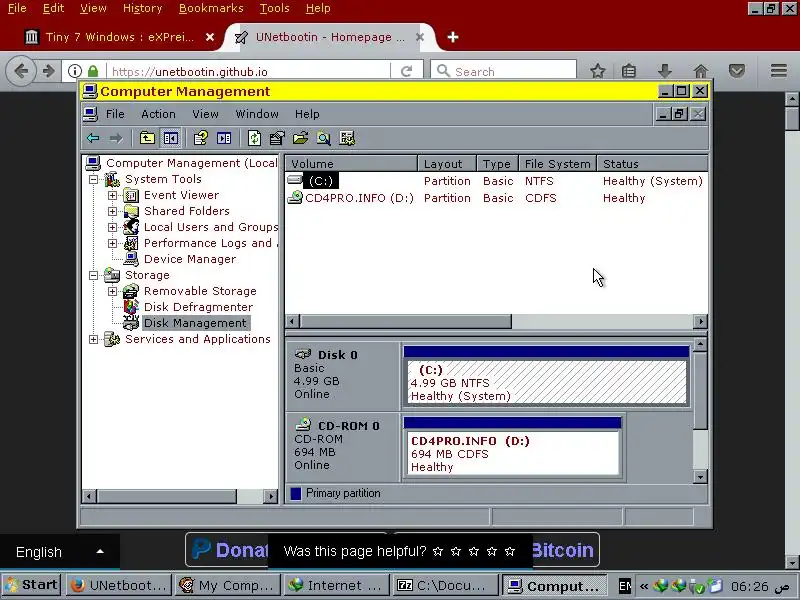This screenshot has height=600, width=800.
Task: Click the safely remove hardware tray icon
Action: pyautogui.click(x=697, y=586)
